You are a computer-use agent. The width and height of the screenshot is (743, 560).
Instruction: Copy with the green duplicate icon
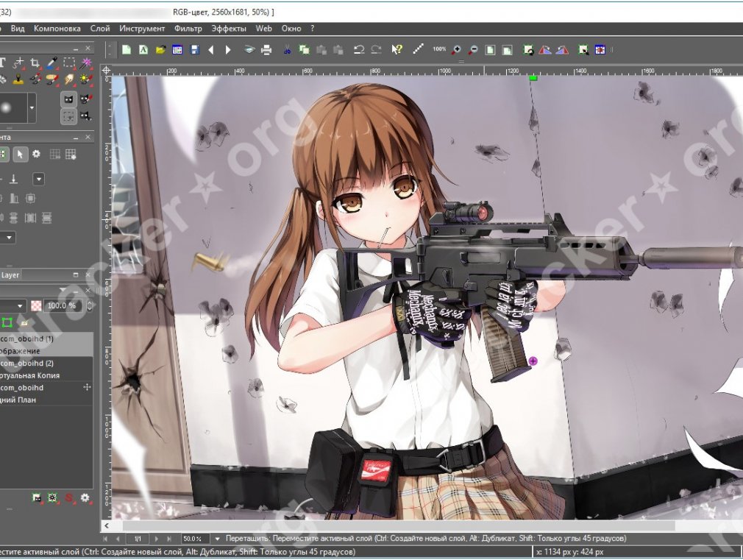point(305,49)
